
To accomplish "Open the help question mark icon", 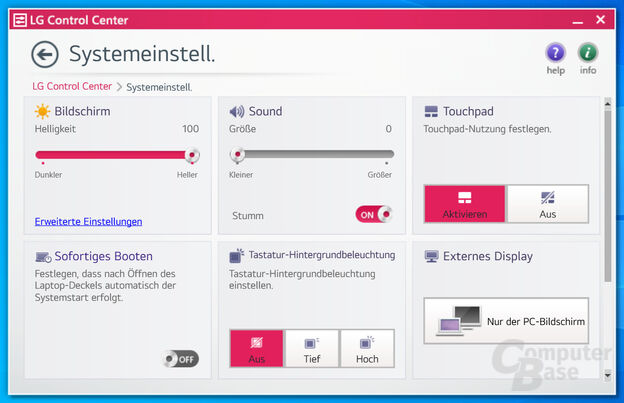I will [x=555, y=53].
